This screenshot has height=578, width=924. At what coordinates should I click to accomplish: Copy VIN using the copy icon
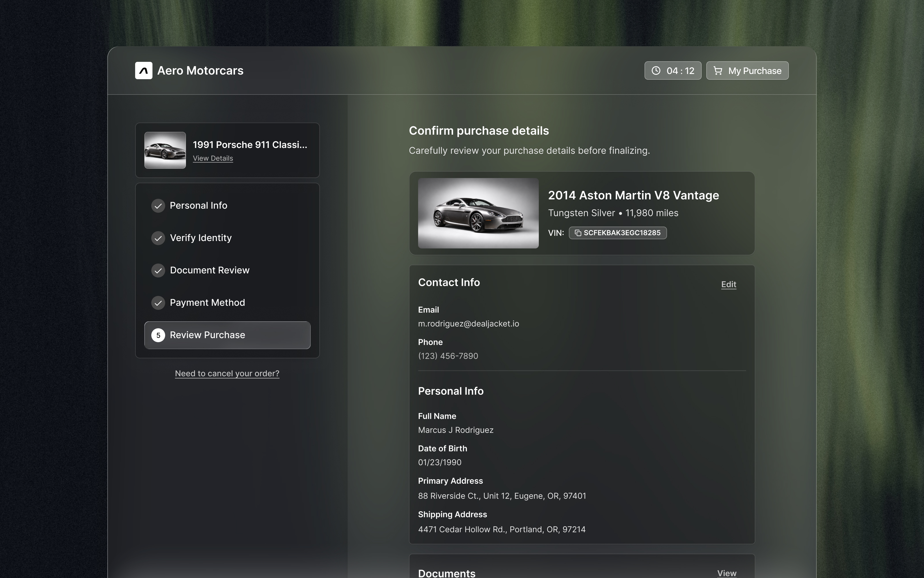[578, 233]
